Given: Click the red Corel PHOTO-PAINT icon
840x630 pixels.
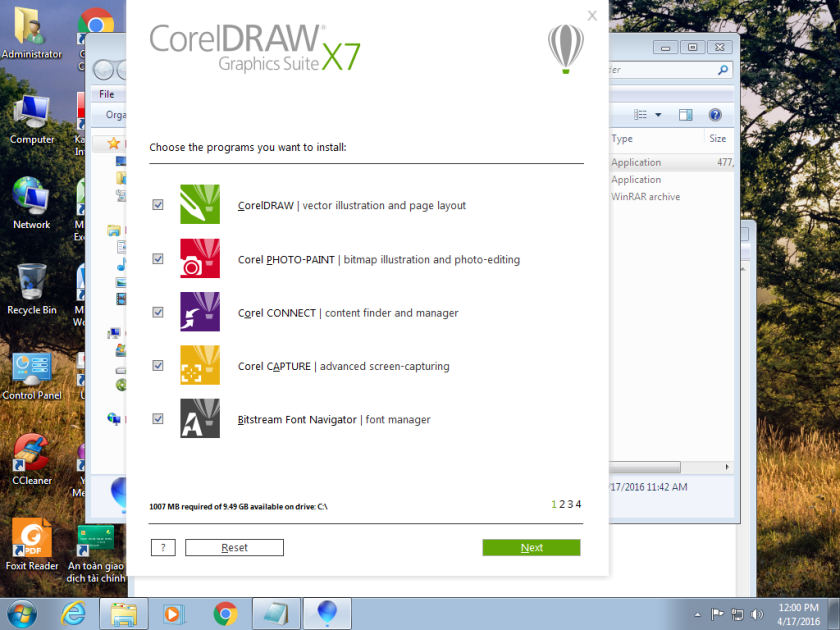Looking at the screenshot, I should (199, 258).
